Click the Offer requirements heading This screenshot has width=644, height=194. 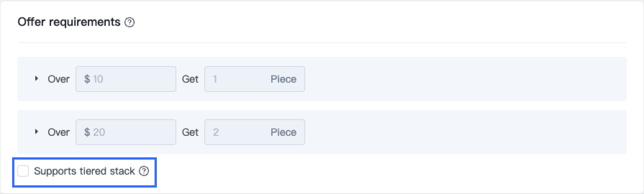(x=69, y=22)
